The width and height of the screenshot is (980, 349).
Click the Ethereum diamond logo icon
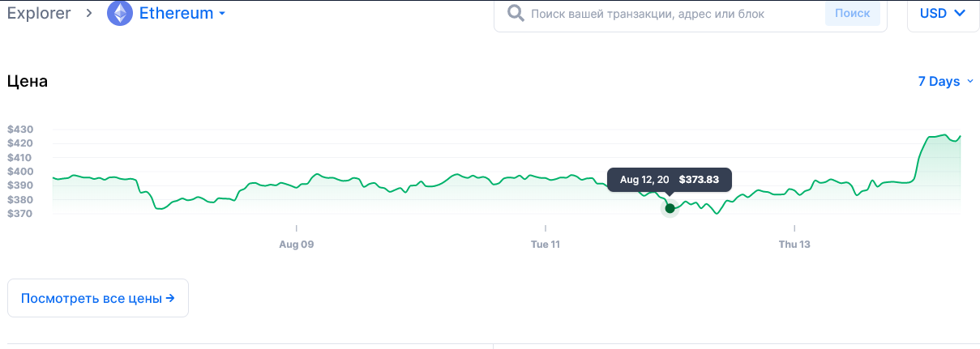point(121,14)
